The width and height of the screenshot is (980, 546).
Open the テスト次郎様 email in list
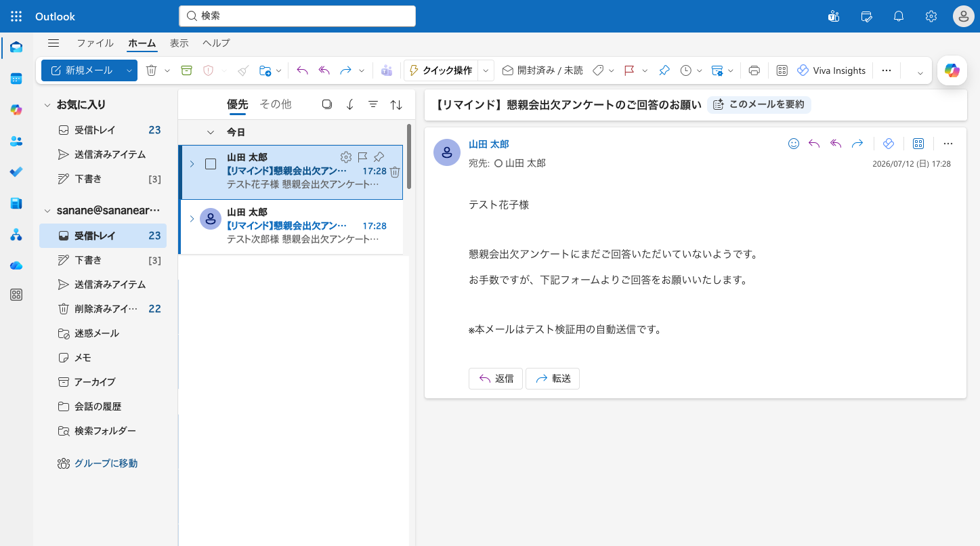[291, 226]
